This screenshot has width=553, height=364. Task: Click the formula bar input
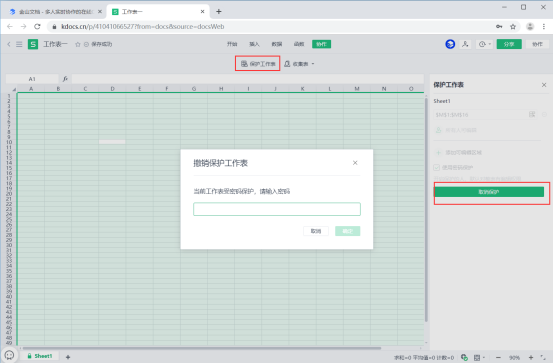tap(247, 79)
